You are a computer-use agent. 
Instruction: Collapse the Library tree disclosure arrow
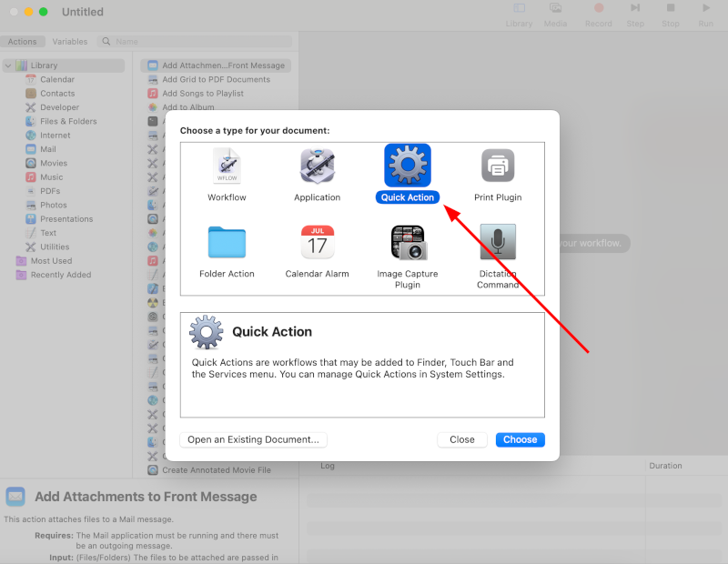(8, 65)
